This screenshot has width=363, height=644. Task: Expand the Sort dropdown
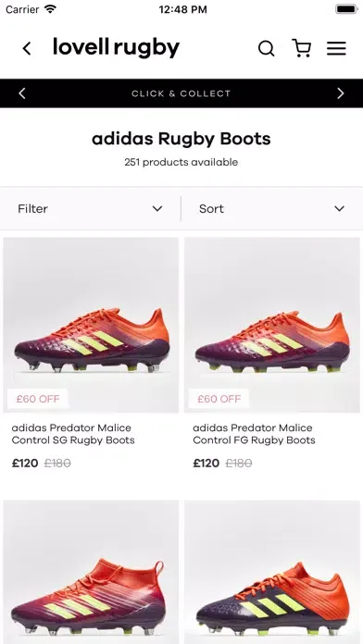point(272,208)
